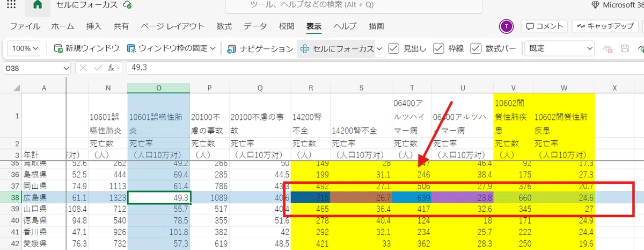Viewport: 644px width, 250px height.
Task: Click the セルにフォーカス cross icon
Action: tap(304, 48)
